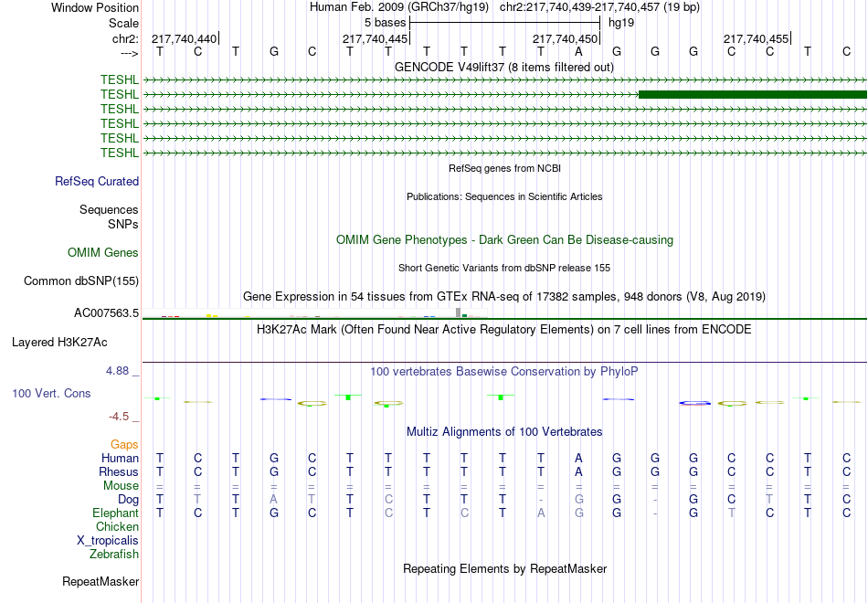Click the '--->' sequence direction label
868x603 pixels.
pos(129,53)
